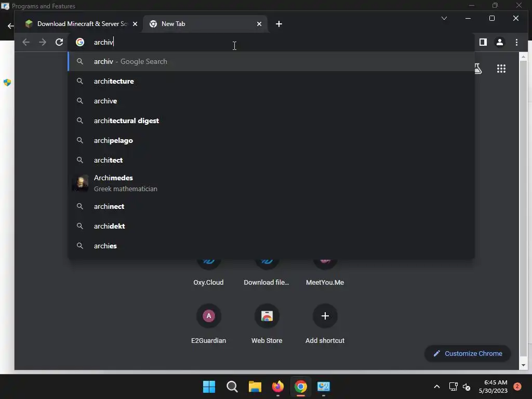Click the Chrome forward arrow
Image resolution: width=532 pixels, height=399 pixels.
(43, 42)
